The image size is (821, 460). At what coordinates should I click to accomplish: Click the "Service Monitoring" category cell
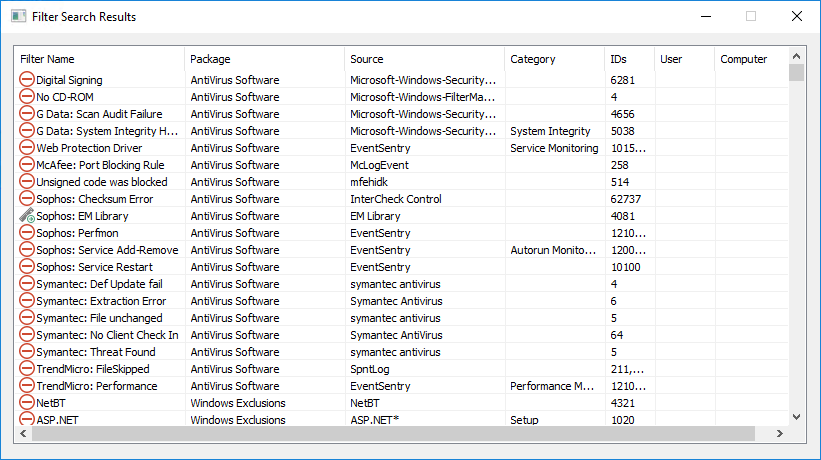click(554, 148)
